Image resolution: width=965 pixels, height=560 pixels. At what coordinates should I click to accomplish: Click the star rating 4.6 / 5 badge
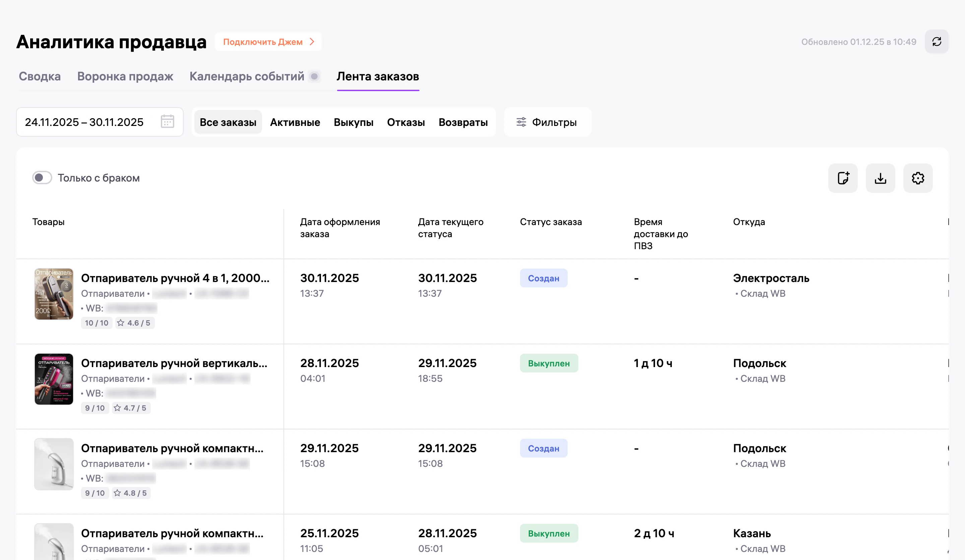click(x=134, y=323)
